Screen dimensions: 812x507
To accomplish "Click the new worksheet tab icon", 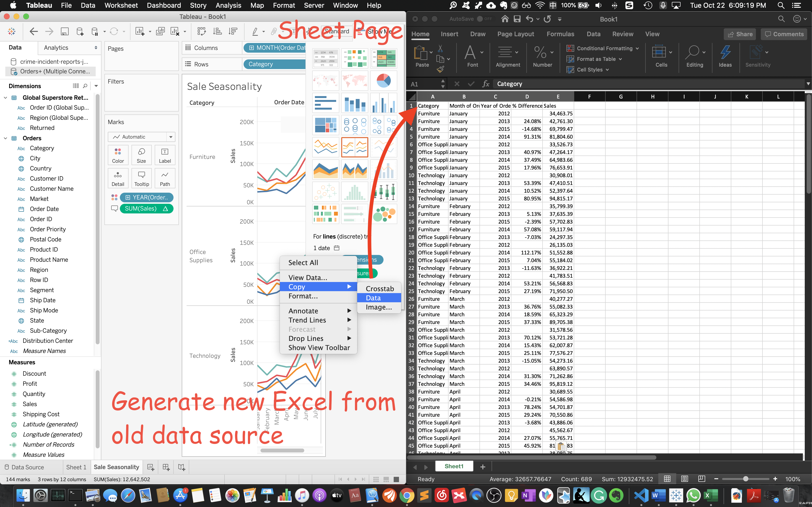I will point(151,467).
